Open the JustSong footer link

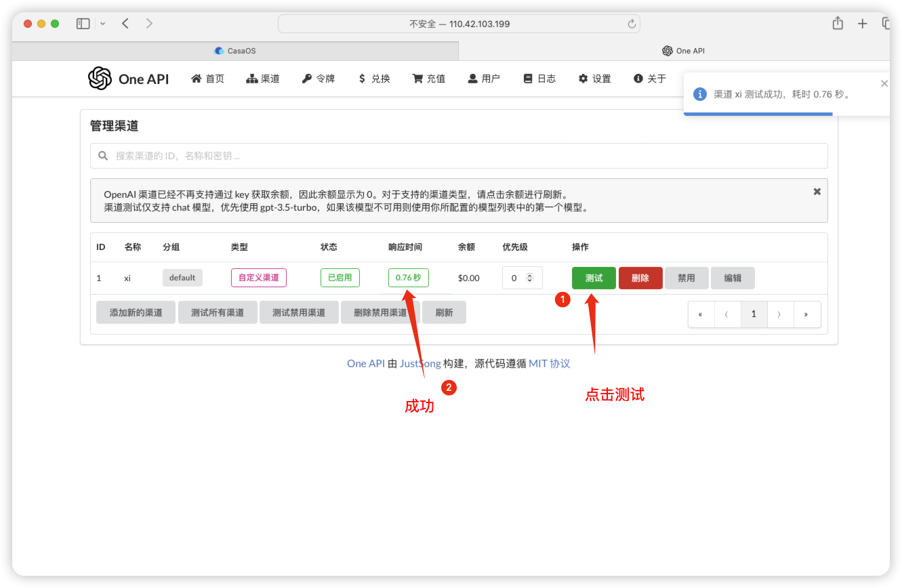point(420,364)
